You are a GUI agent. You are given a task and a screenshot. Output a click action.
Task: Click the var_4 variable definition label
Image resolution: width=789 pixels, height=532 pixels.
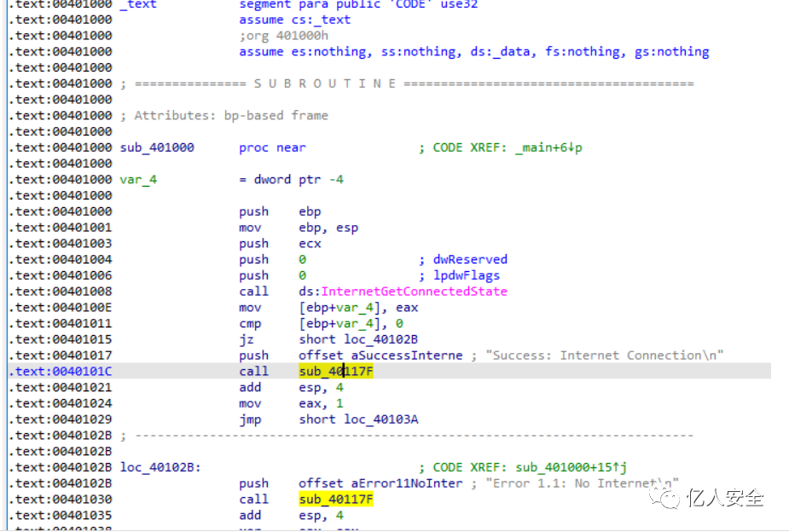click(x=138, y=180)
